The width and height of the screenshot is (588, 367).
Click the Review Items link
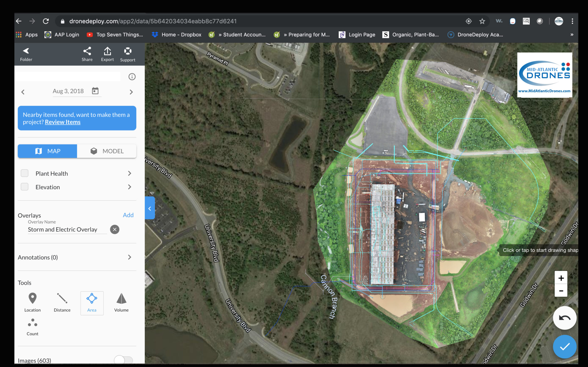pyautogui.click(x=63, y=122)
